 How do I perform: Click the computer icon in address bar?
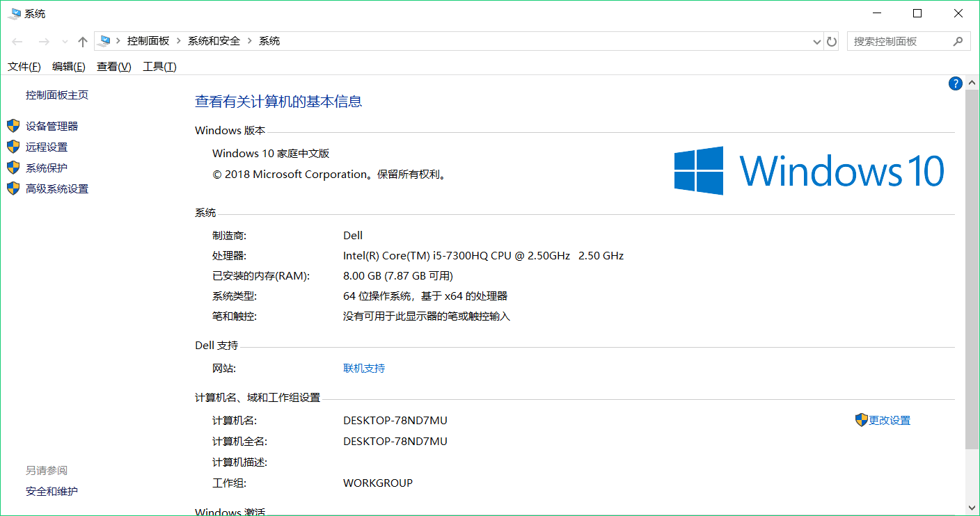[x=104, y=41]
